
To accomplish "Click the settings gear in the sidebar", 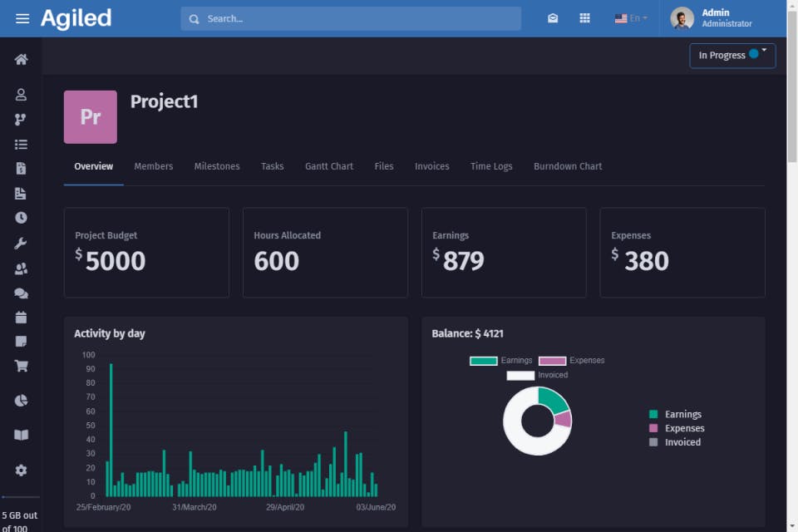I will tap(21, 470).
